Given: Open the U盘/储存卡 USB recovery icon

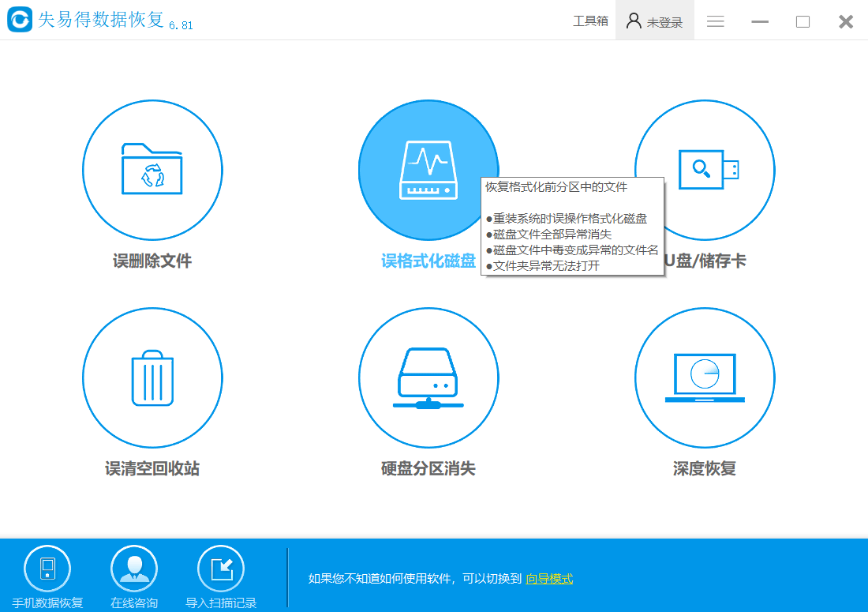Looking at the screenshot, I should coord(705,170).
